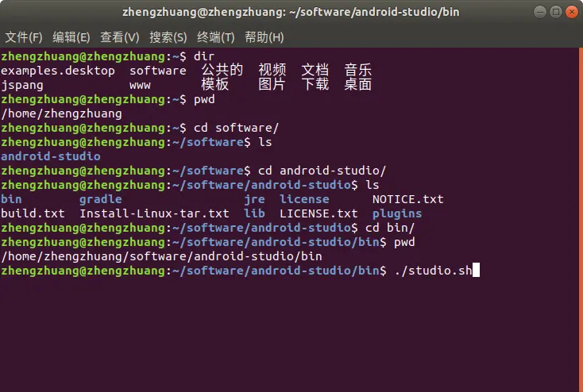Click the LICENSE.txt file name

pyautogui.click(x=319, y=213)
